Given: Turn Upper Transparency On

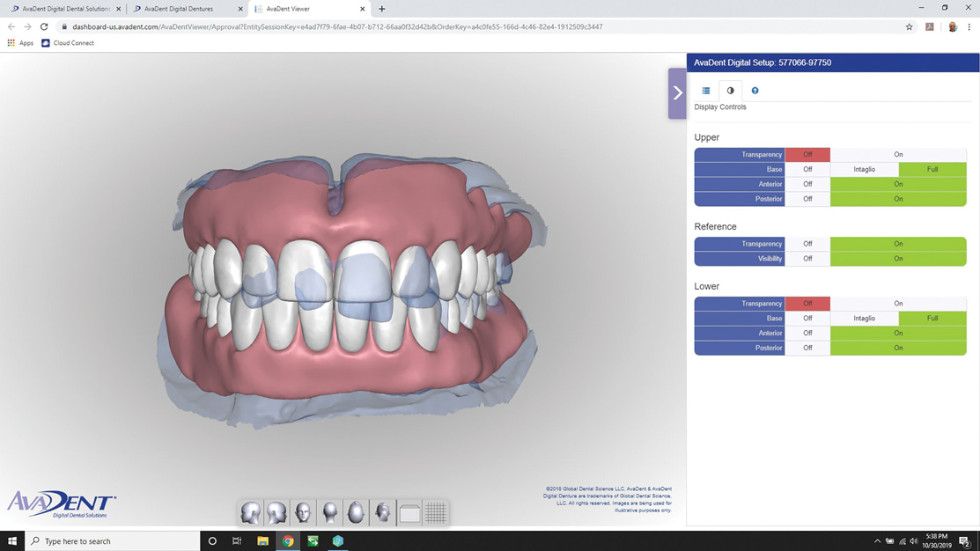Looking at the screenshot, I should 898,155.
